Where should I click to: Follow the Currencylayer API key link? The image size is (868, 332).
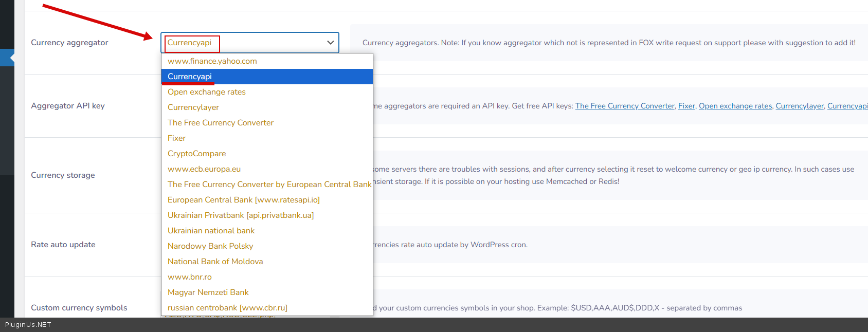(x=800, y=106)
